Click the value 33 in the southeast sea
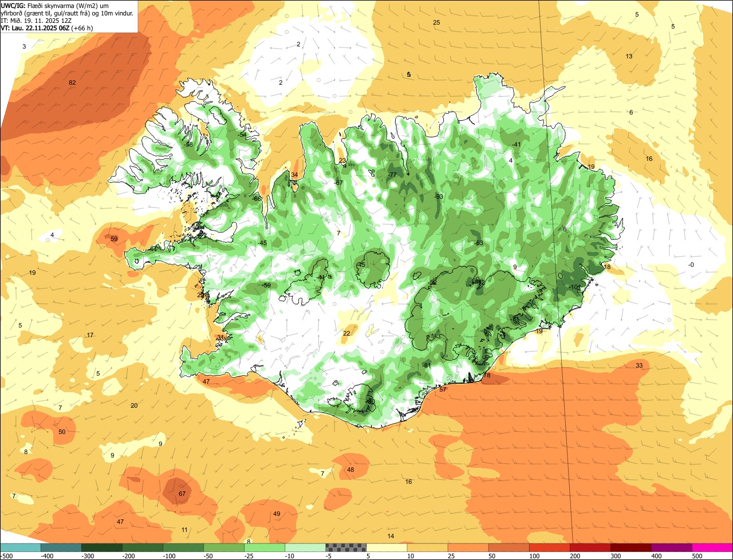The width and height of the screenshot is (733, 560). (639, 365)
